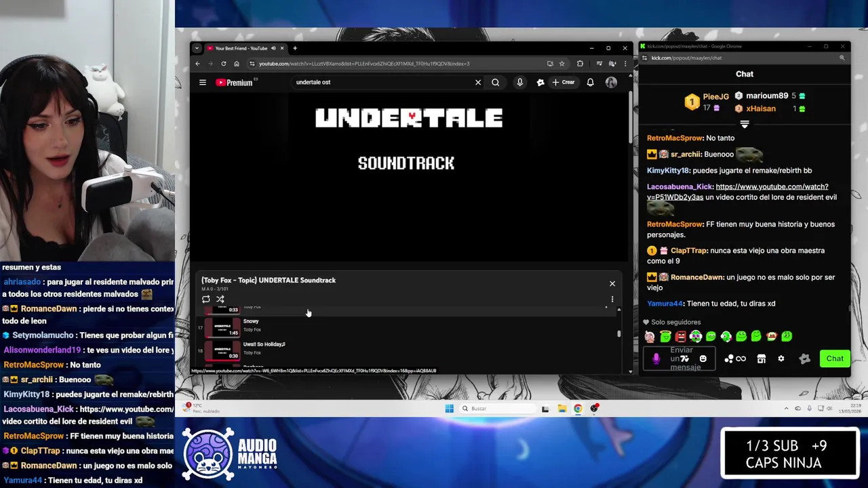This screenshot has height=488, width=868.
Task: Open chat settings gear
Action: pyautogui.click(x=781, y=359)
